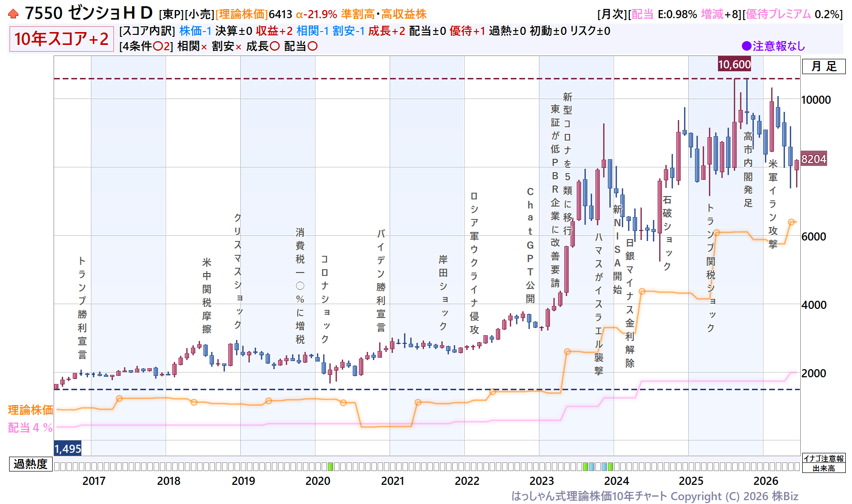Click the 石破ショック event label
Screen dimensions: 852x504
pos(667,233)
